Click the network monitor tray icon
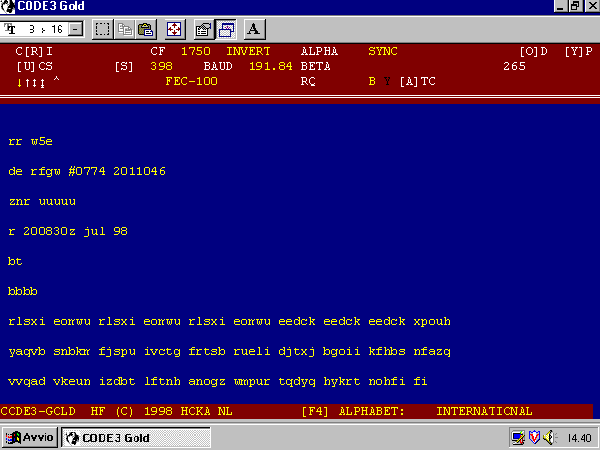Viewport: 600px width, 450px height. (518, 437)
